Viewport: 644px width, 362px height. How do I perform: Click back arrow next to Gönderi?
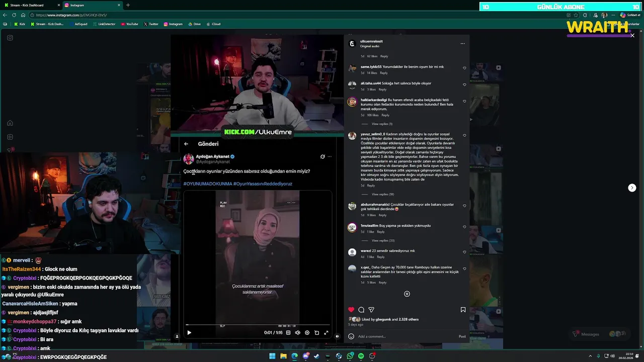[x=186, y=144]
